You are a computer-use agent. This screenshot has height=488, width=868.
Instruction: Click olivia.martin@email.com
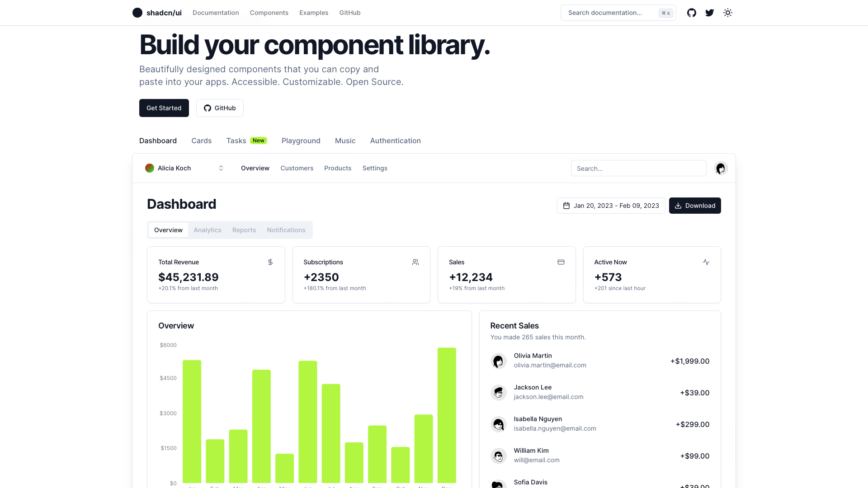(550, 365)
